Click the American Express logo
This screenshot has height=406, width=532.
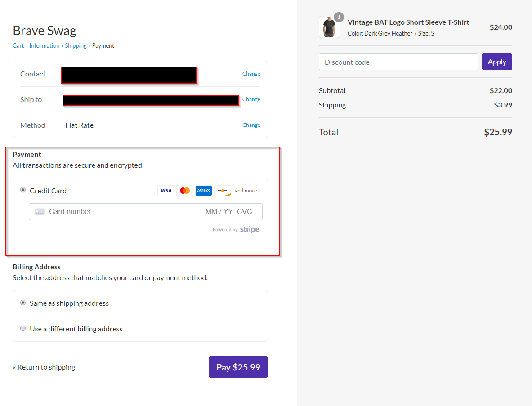[x=204, y=191]
